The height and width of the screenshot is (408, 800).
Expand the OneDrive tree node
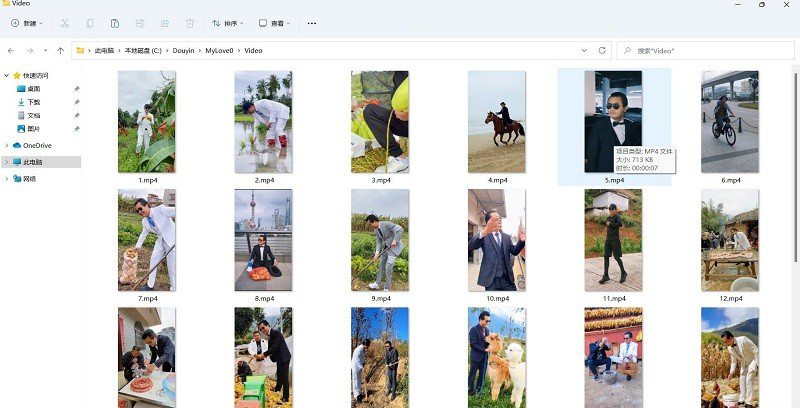(x=7, y=146)
